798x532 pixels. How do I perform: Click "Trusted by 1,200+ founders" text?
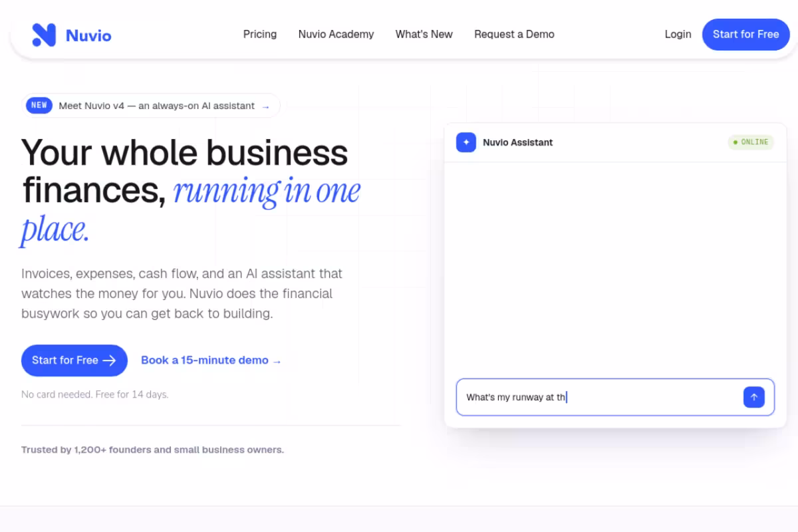(x=152, y=450)
